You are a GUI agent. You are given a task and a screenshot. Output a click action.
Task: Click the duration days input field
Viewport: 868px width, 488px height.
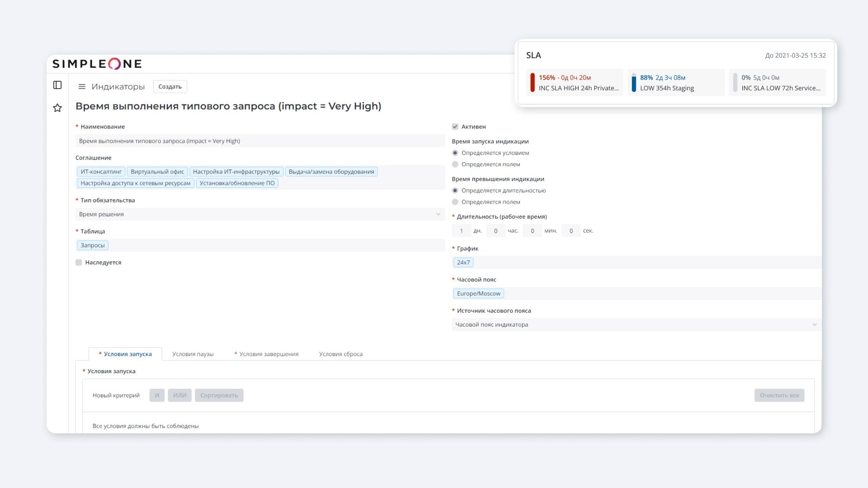(462, 230)
